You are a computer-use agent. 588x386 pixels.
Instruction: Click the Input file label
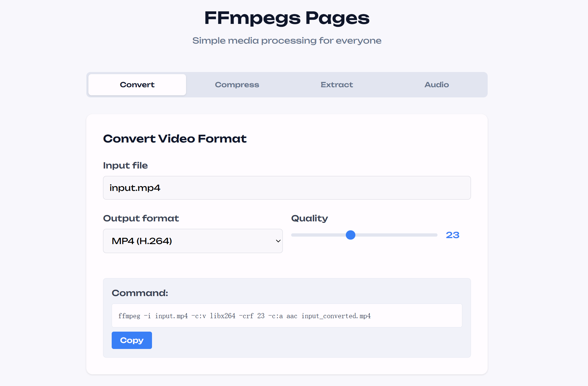[125, 166]
